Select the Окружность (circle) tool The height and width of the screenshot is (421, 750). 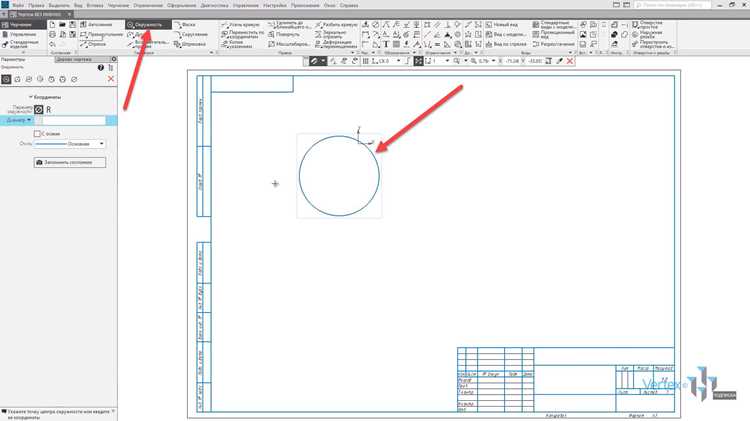pos(148,24)
